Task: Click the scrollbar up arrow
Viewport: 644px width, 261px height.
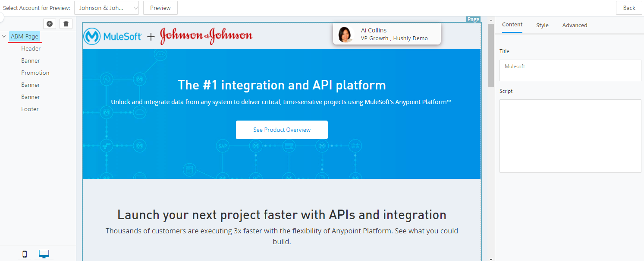Action: [491, 20]
